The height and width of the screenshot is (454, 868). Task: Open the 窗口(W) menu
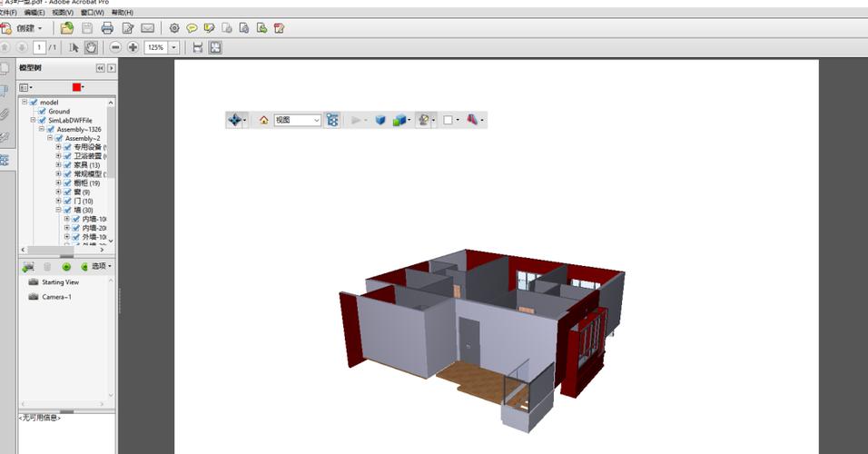(x=93, y=12)
